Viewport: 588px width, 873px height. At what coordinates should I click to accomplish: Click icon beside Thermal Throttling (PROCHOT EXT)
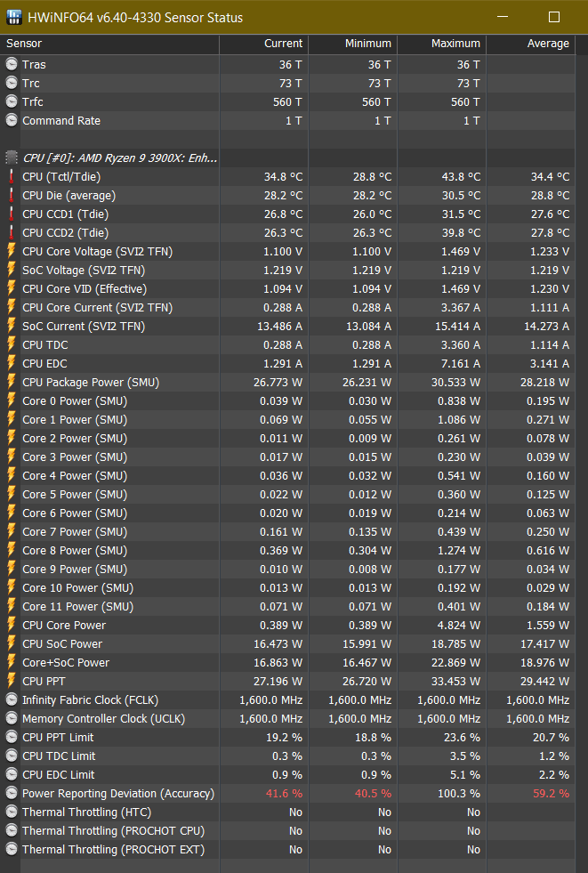tap(12, 849)
